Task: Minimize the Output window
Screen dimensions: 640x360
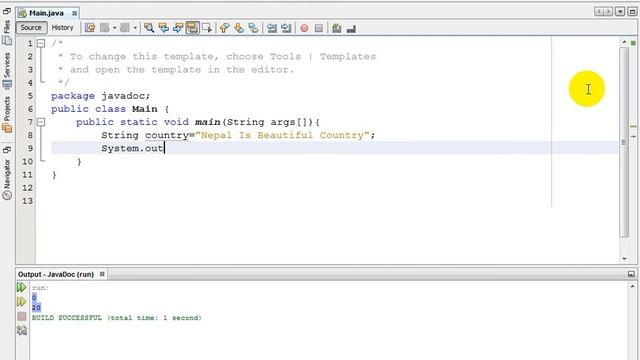Action: [x=631, y=274]
